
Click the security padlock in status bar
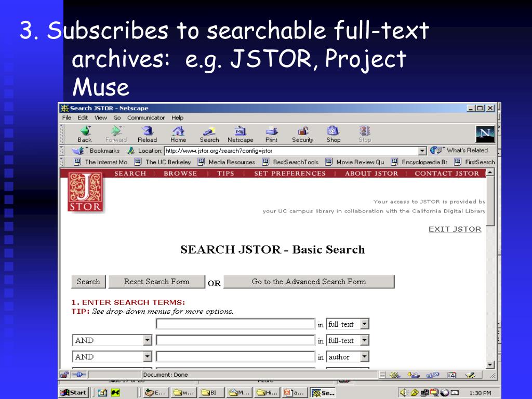[x=64, y=375]
